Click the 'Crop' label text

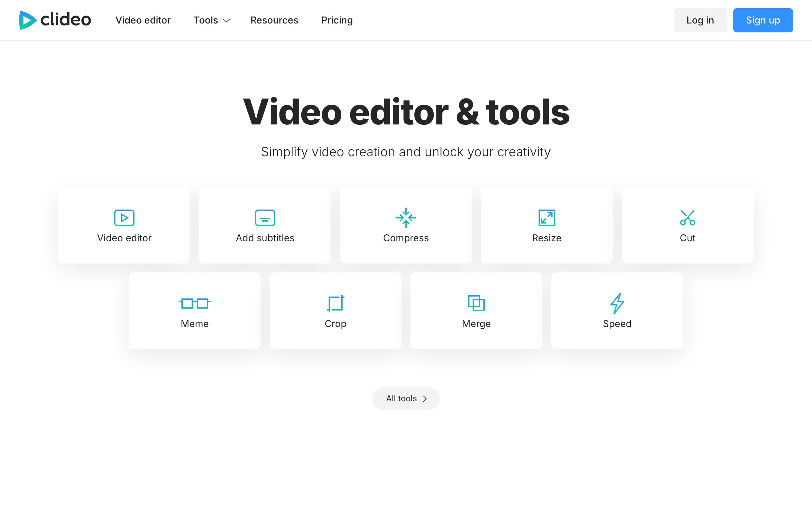(336, 324)
